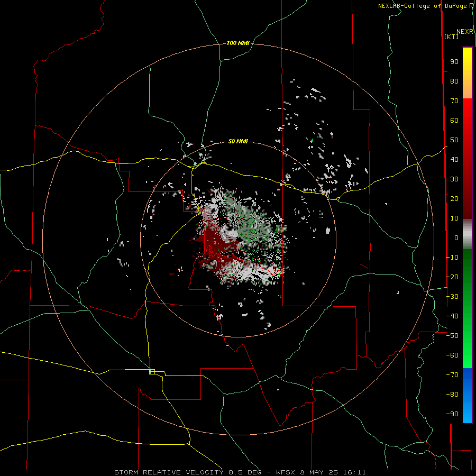This screenshot has height=476, width=476.
Task: Click the -80 knot scale label
Action: [452, 395]
